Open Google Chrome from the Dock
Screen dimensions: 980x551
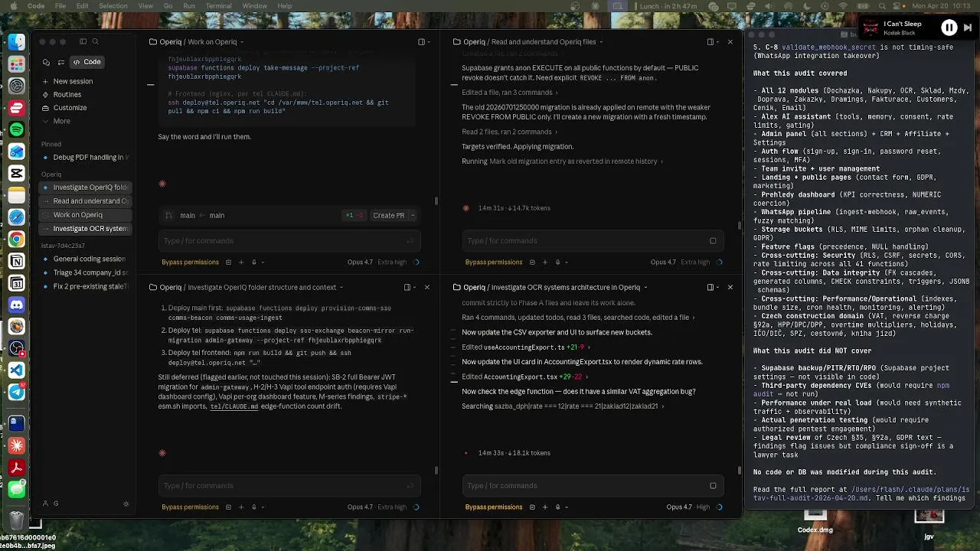[x=16, y=240]
